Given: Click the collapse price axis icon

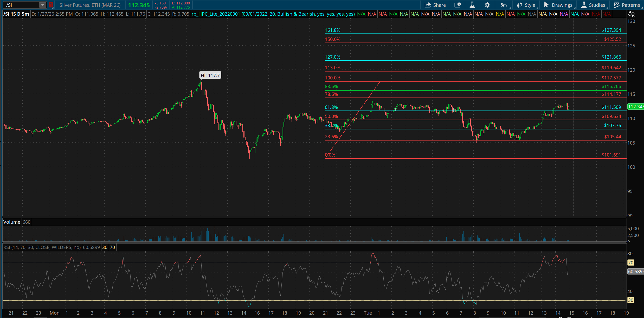Looking at the screenshot, I should tap(631, 14).
